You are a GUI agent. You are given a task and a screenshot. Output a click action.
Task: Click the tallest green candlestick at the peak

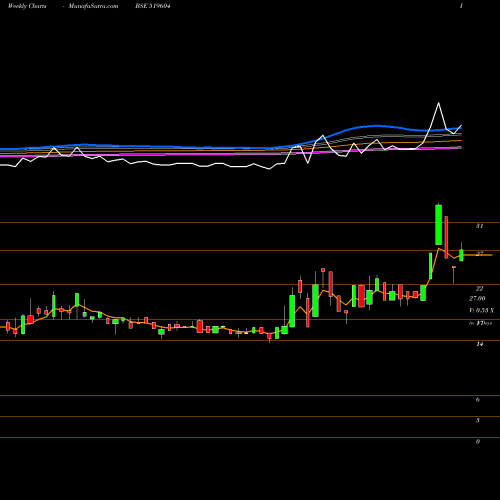[438, 224]
